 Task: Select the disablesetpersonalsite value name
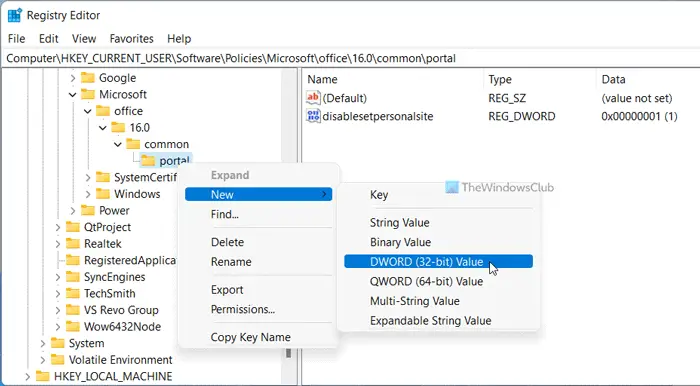tap(378, 116)
